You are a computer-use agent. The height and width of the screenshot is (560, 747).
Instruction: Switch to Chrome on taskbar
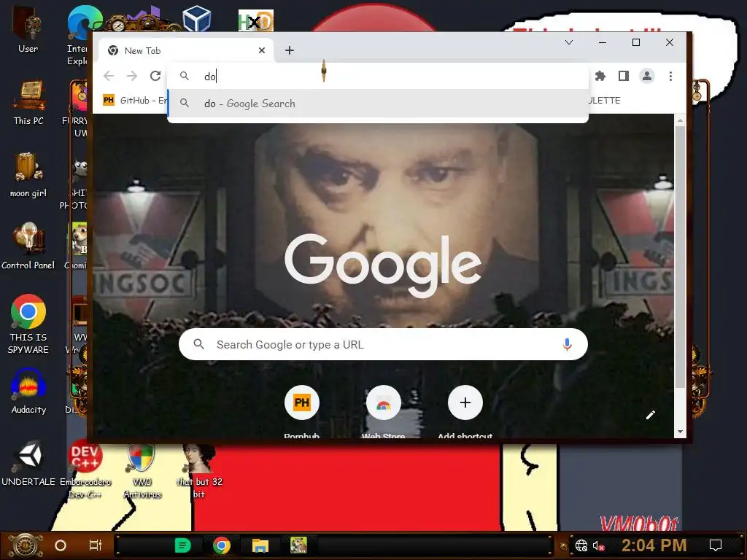tap(222, 545)
